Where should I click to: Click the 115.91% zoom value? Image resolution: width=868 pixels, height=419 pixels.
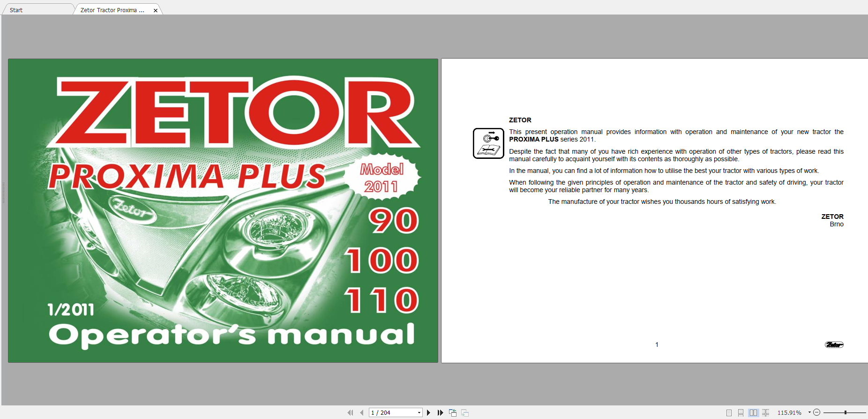(x=790, y=412)
